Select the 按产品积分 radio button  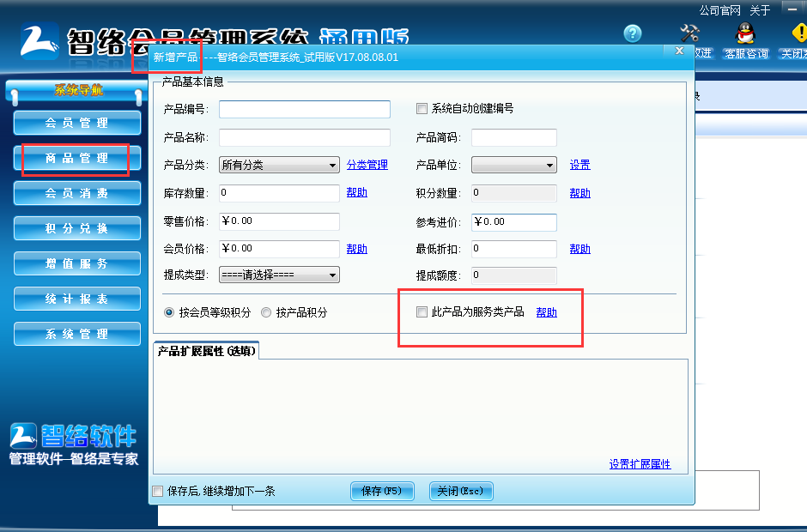coord(266,313)
